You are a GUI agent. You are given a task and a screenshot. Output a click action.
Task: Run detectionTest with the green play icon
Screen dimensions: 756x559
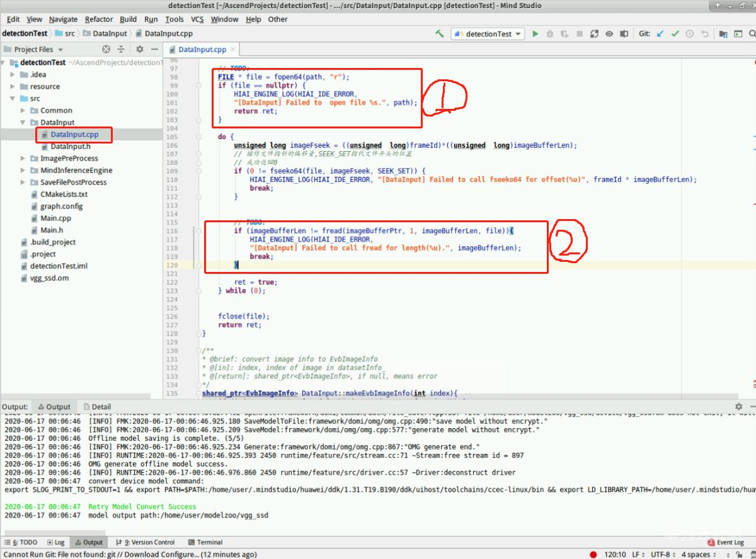[x=535, y=34]
